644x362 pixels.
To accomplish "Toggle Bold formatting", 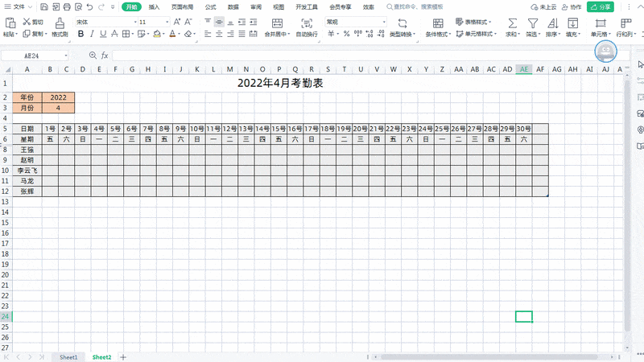I will [81, 34].
